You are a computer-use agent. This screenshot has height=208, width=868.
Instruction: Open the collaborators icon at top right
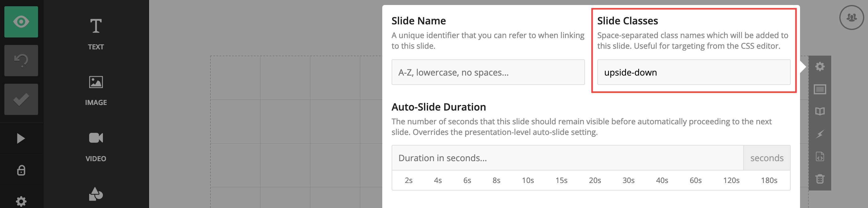point(851,17)
